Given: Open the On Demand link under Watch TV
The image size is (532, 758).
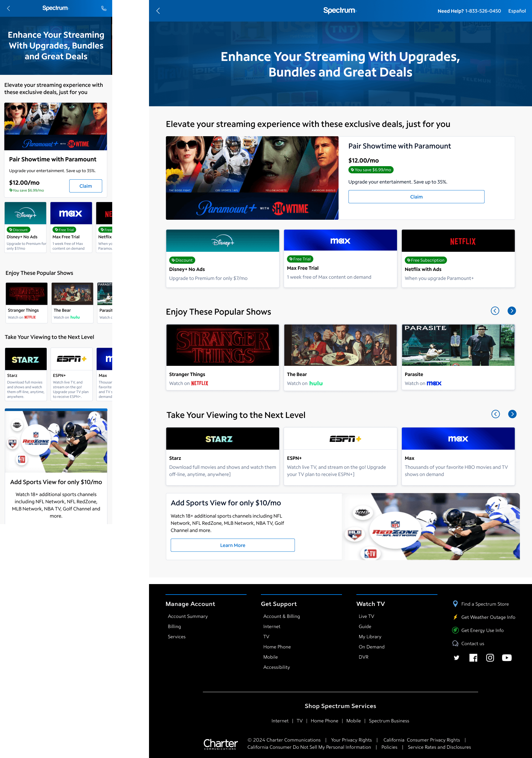Looking at the screenshot, I should coord(371,647).
